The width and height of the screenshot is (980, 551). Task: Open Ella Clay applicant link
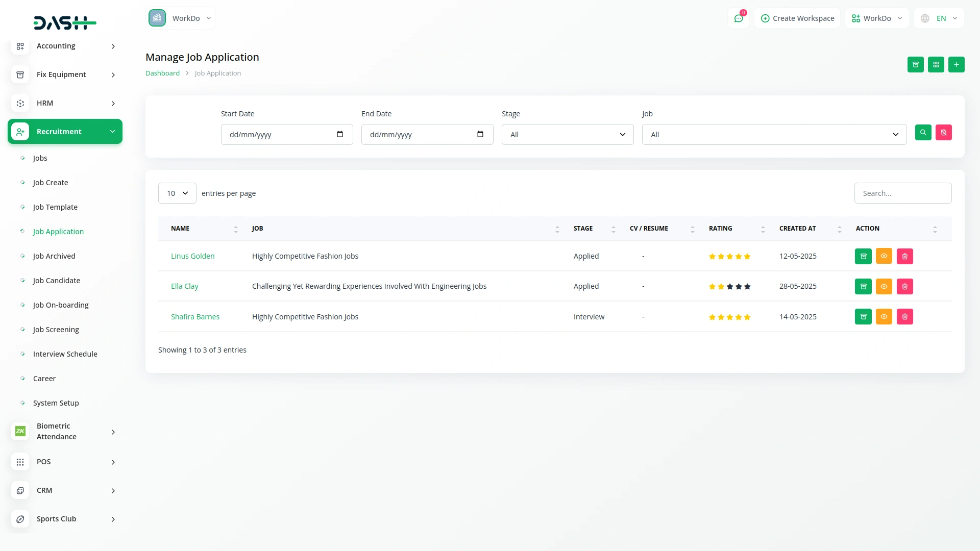coord(184,286)
